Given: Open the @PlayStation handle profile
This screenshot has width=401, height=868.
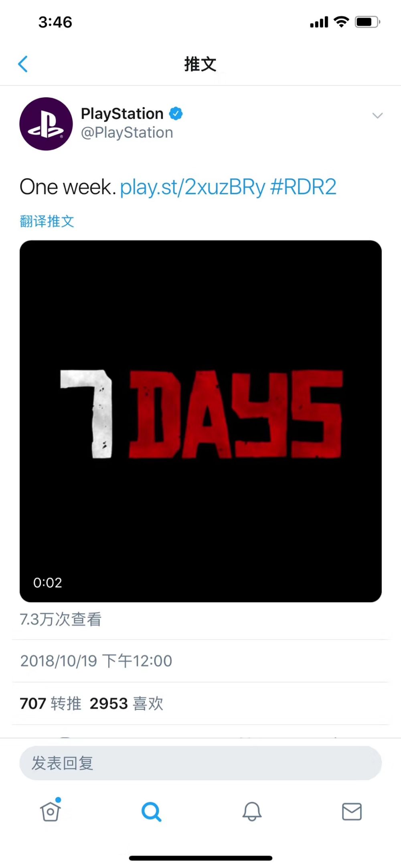Looking at the screenshot, I should [x=127, y=133].
